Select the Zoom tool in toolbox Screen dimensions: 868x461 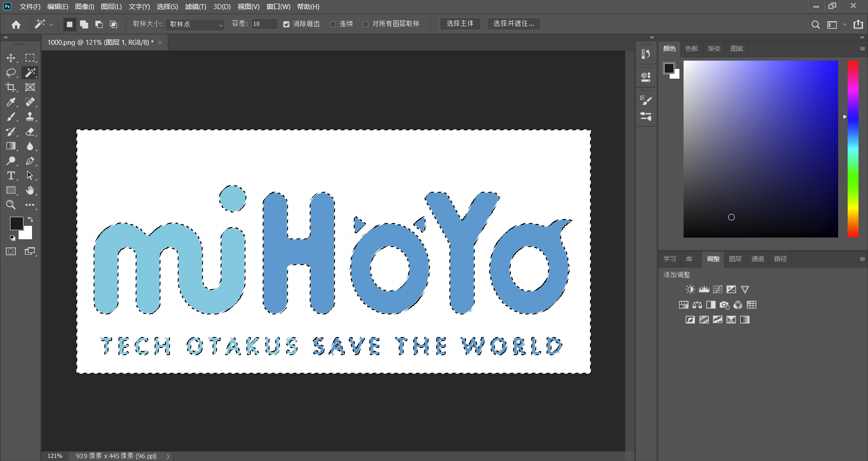coord(11,205)
